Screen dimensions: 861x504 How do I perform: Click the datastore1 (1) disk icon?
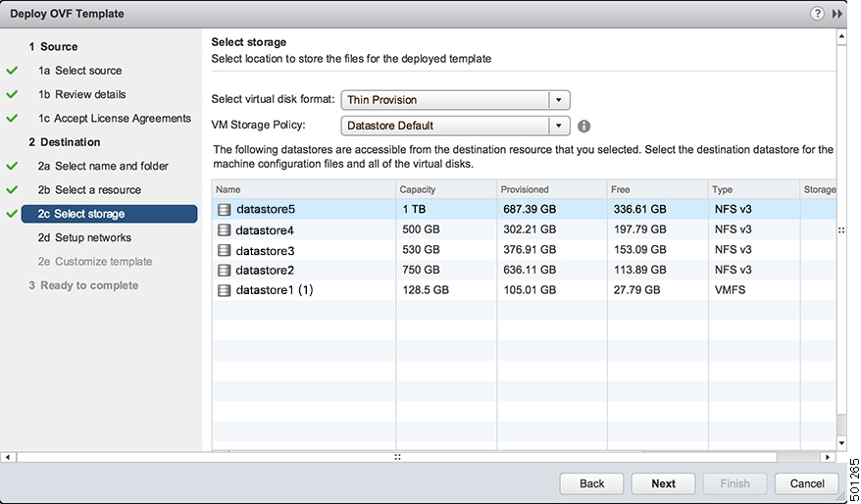tap(224, 290)
